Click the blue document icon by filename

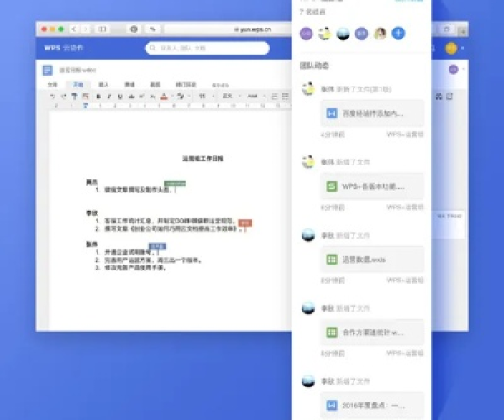[x=48, y=70]
